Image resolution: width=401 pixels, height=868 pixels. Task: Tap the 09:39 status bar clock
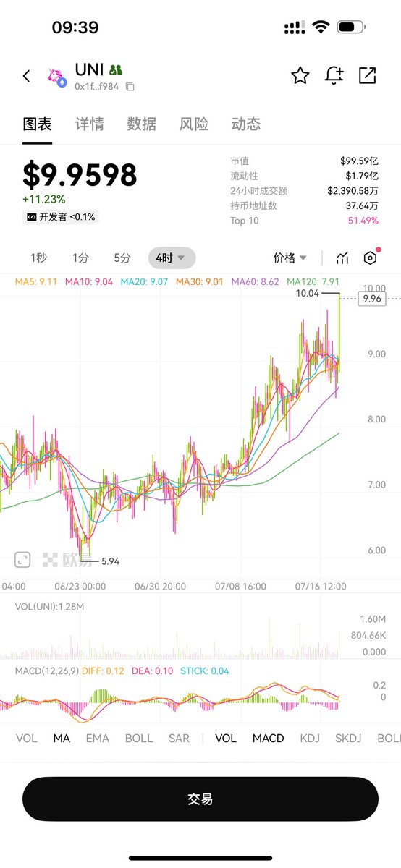point(75,27)
